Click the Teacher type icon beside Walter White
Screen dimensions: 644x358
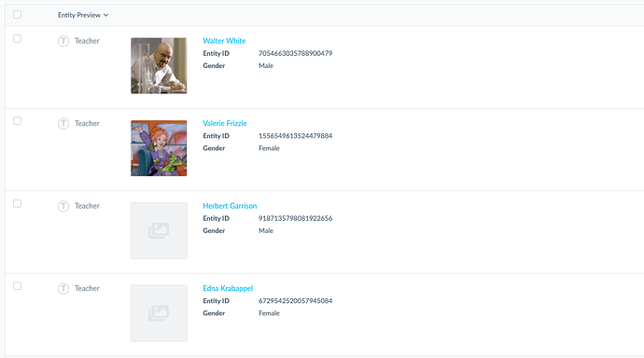pos(63,41)
